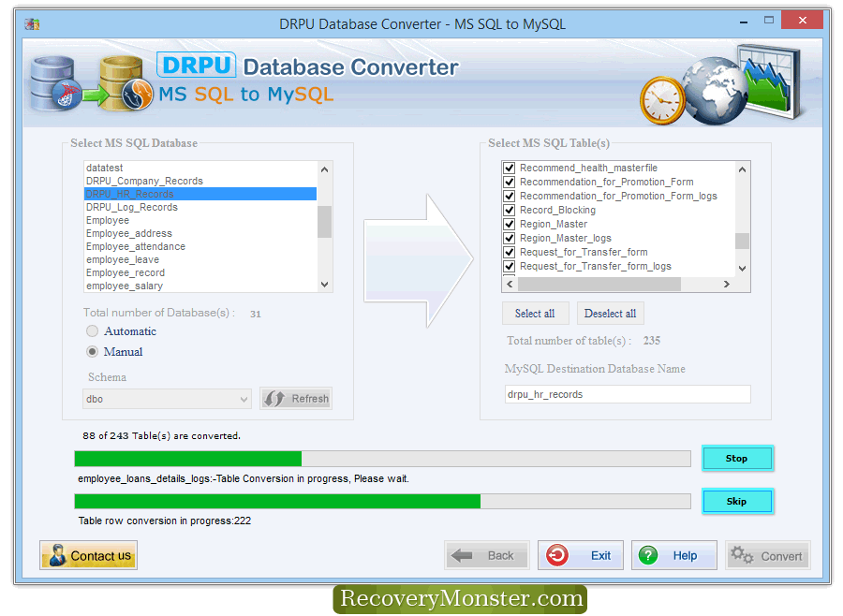Uncheck Recommend_health_masterfile table
843x616 pixels.
click(x=510, y=169)
